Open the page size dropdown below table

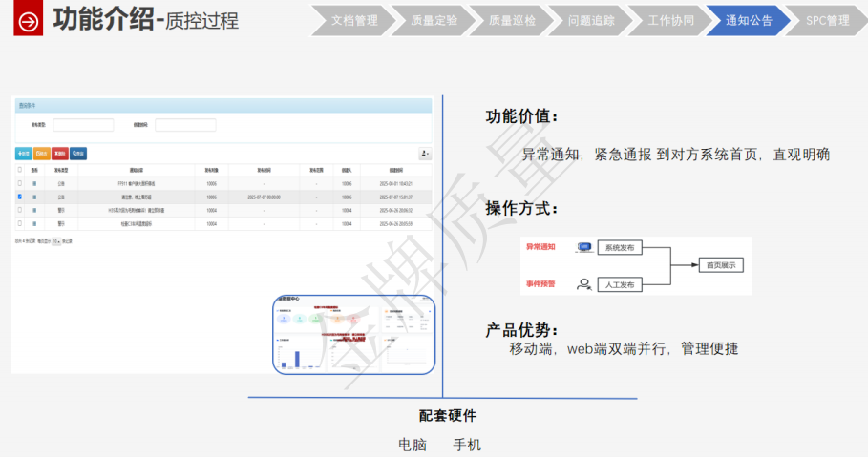(56, 242)
